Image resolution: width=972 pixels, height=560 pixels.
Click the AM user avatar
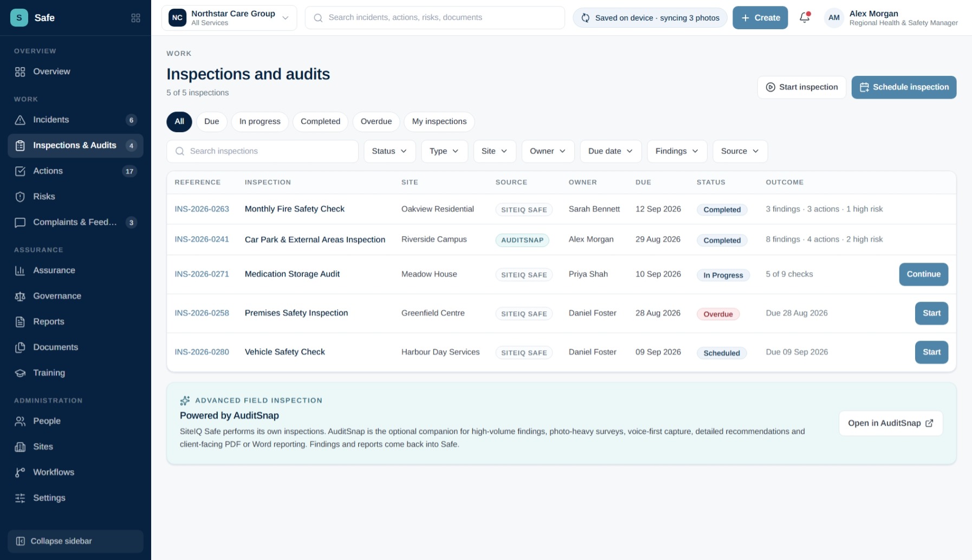pos(834,17)
